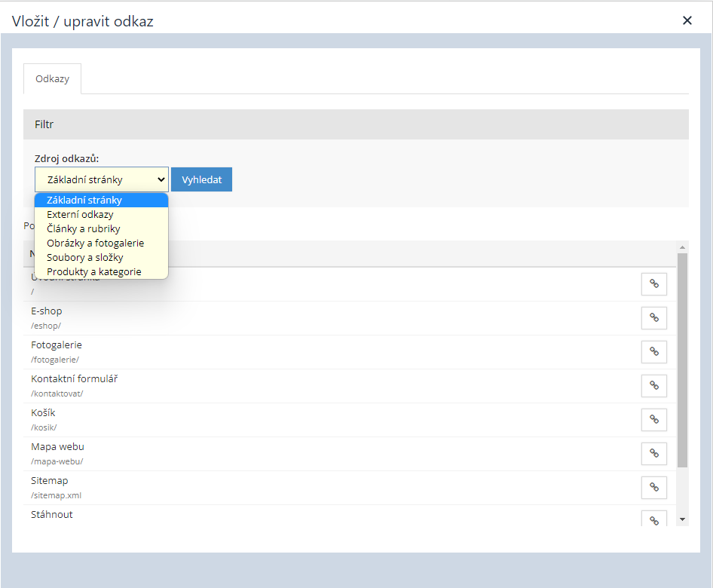Click link icon for the first list row
Screen dimensions: 713x588
click(653, 284)
